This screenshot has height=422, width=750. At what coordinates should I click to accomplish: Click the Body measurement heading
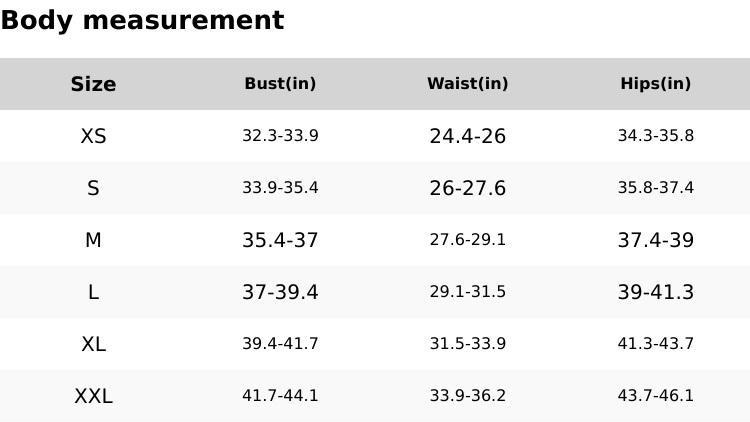pos(143,21)
